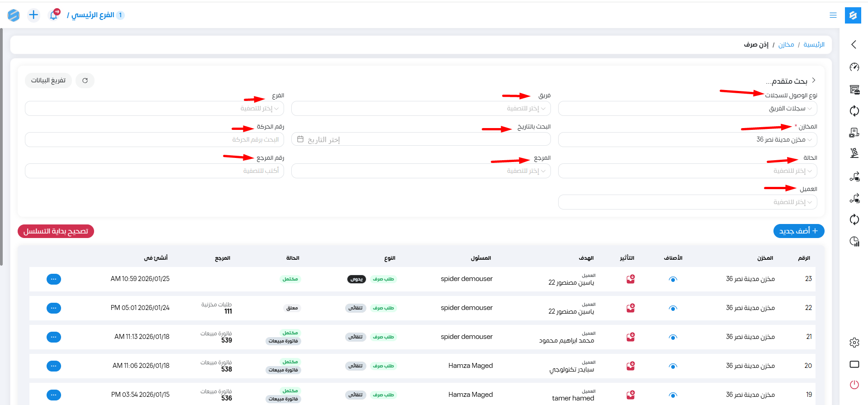Viewport: 868px width, 405px height.
Task: Click the red power logout icon
Action: (x=854, y=385)
